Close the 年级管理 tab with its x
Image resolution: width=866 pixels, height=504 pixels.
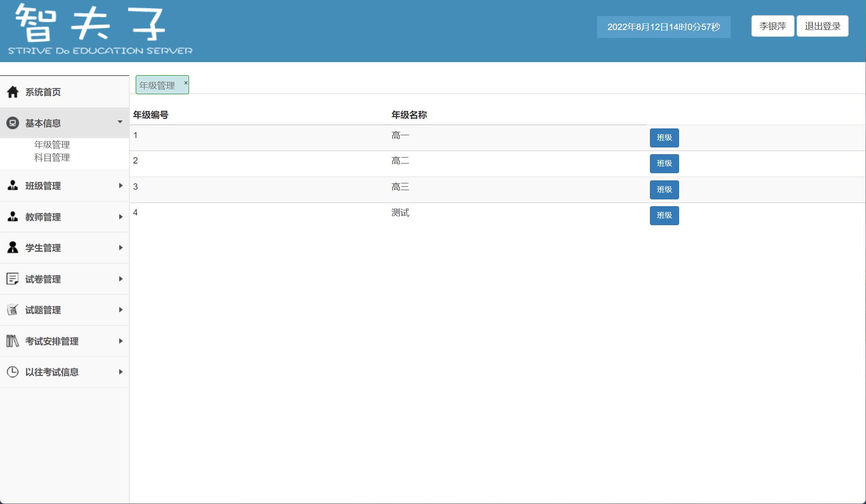(x=185, y=82)
